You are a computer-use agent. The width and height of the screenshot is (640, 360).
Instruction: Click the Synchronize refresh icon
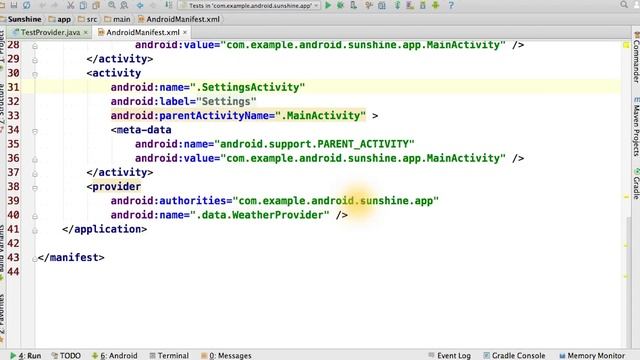[27, 5]
